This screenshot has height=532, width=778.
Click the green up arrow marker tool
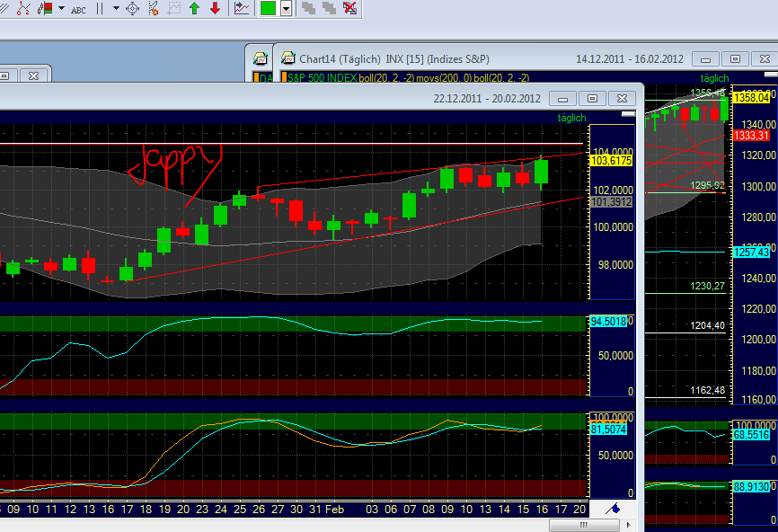pos(196,8)
